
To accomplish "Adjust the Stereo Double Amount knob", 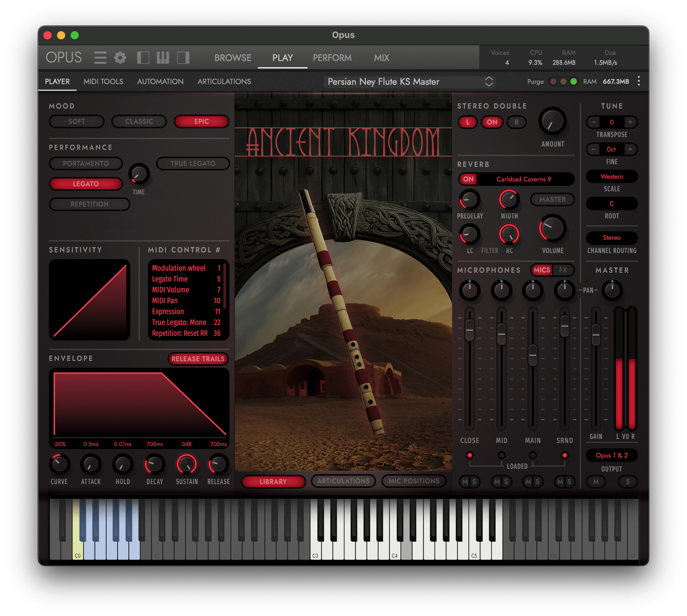I will (x=552, y=121).
